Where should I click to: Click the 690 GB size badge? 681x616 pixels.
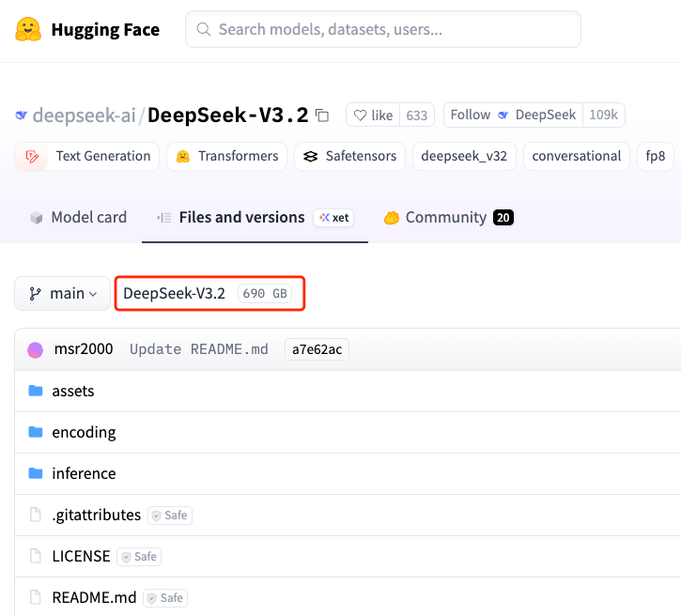(265, 294)
